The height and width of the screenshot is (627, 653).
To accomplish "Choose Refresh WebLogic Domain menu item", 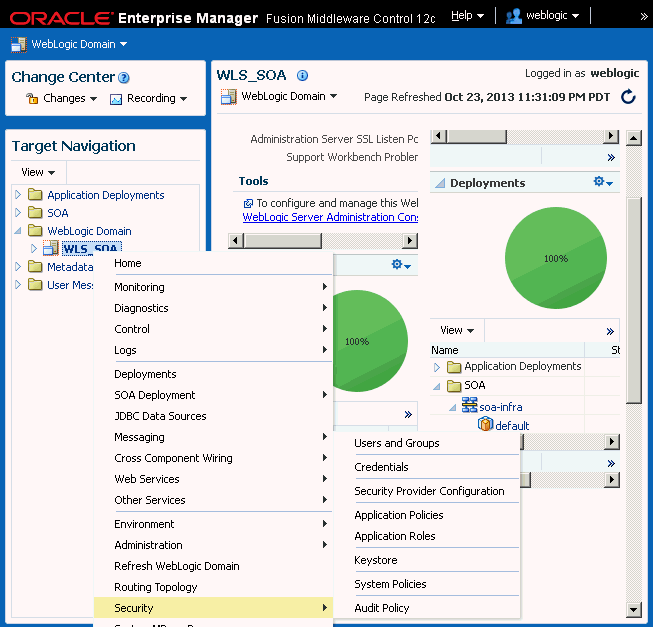I will tap(175, 566).
